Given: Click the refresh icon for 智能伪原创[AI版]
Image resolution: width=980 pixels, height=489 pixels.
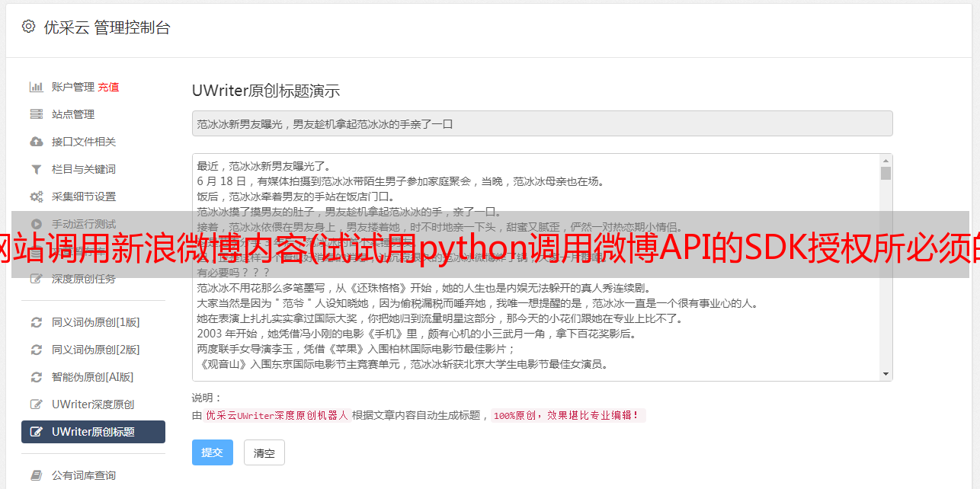Looking at the screenshot, I should [x=36, y=377].
